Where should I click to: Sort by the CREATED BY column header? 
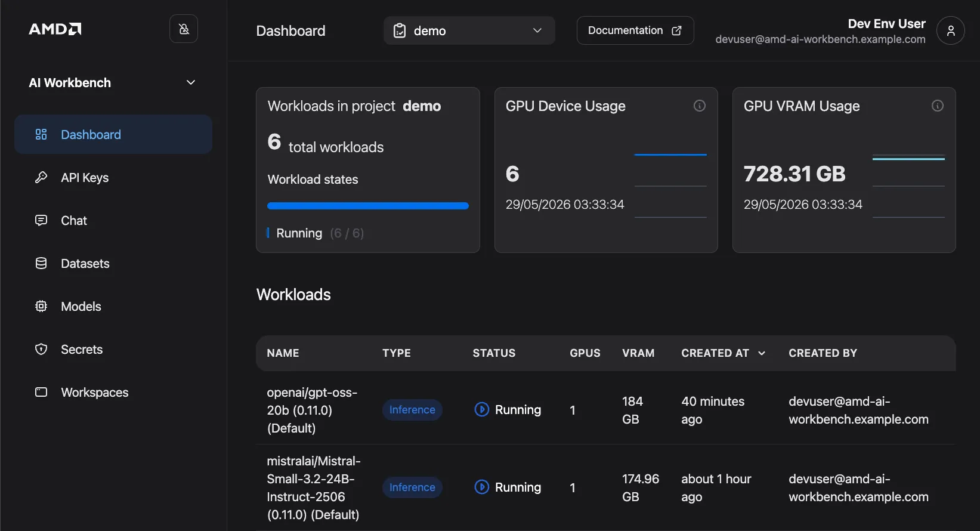click(823, 353)
